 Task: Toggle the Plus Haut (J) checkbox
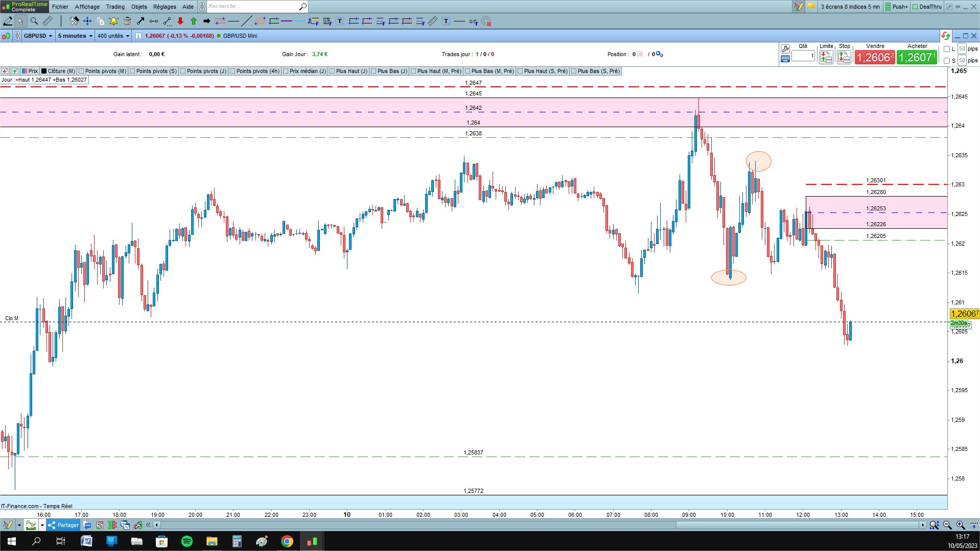332,71
